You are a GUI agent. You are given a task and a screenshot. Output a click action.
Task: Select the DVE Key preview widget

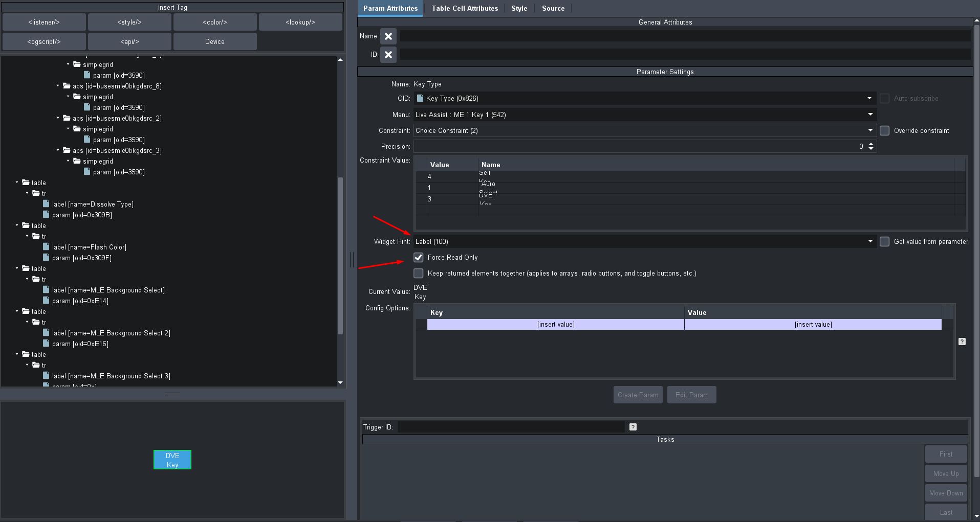(x=172, y=460)
